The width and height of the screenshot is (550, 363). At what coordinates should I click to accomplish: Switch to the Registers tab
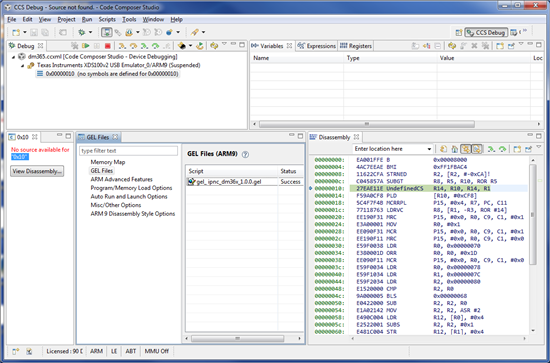356,46
